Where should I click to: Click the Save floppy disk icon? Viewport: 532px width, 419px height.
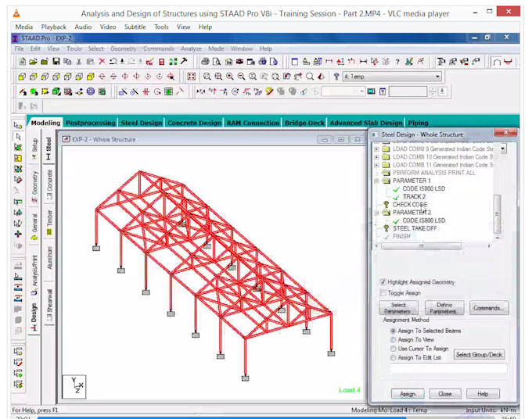56,62
